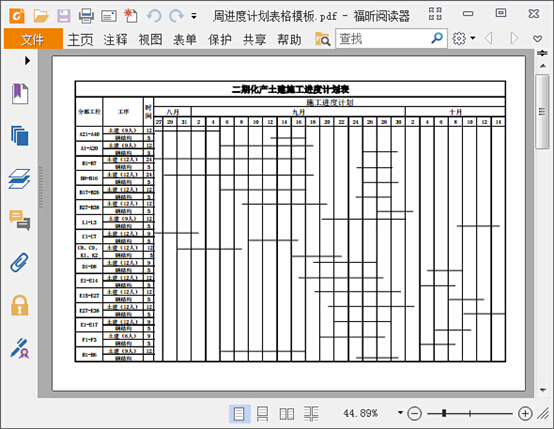Click the zoom slider handle
Image resolution: width=554 pixels, height=429 pixels.
point(444,413)
